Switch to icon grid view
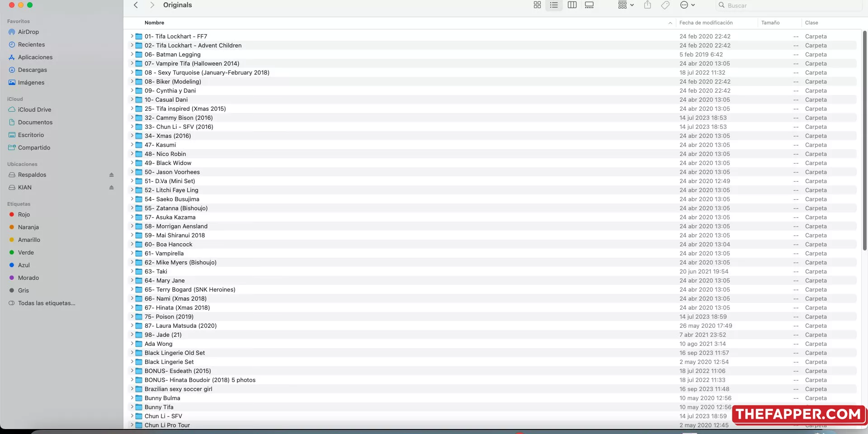Screen dimensions: 868x434 pos(537,5)
